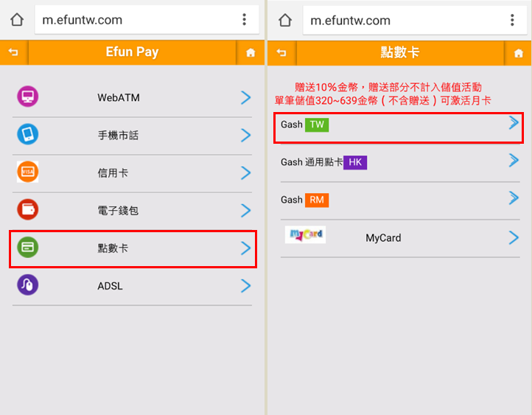This screenshot has height=415, width=532.
Task: Expand 電子錢包 row chevron
Action: click(245, 211)
